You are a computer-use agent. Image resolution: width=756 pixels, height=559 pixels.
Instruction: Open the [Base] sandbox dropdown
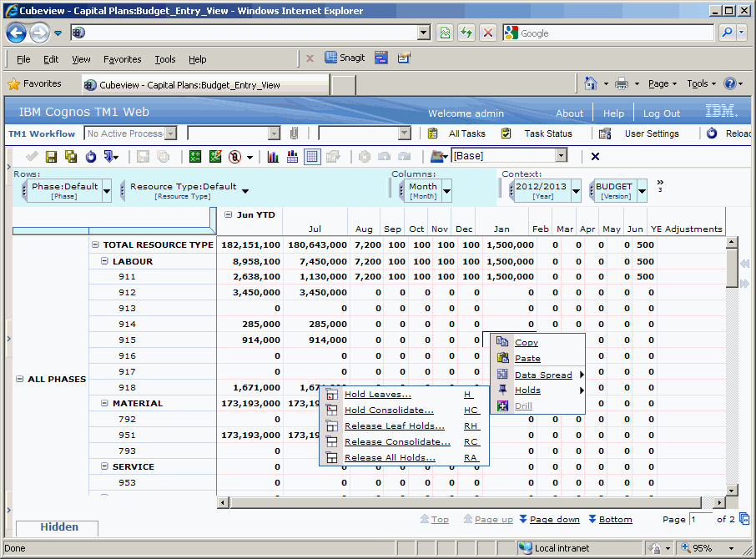[x=561, y=156]
